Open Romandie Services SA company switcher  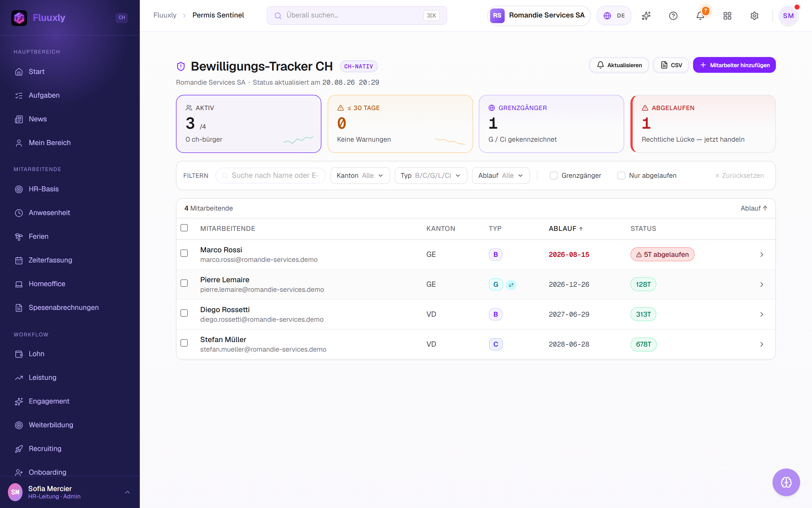point(539,16)
